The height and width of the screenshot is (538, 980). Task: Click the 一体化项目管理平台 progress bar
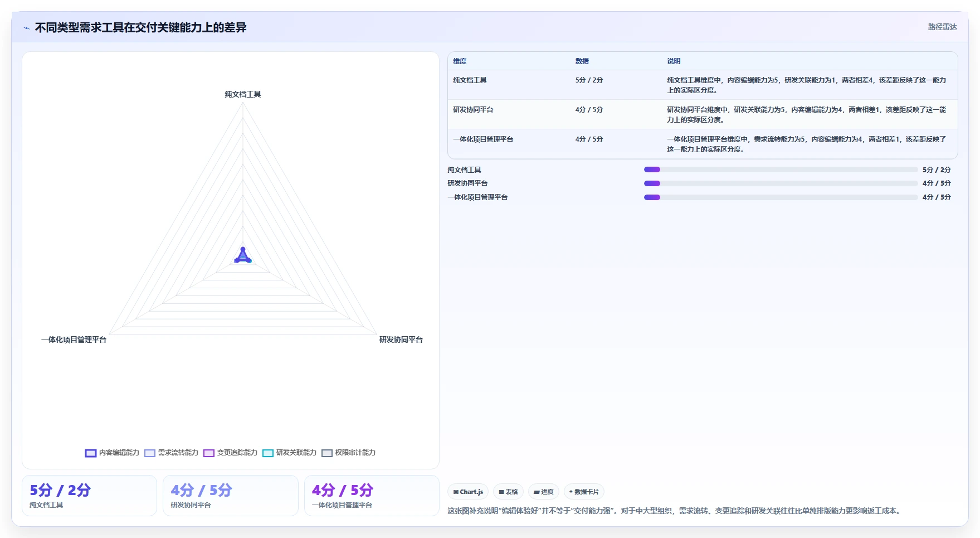(x=781, y=197)
